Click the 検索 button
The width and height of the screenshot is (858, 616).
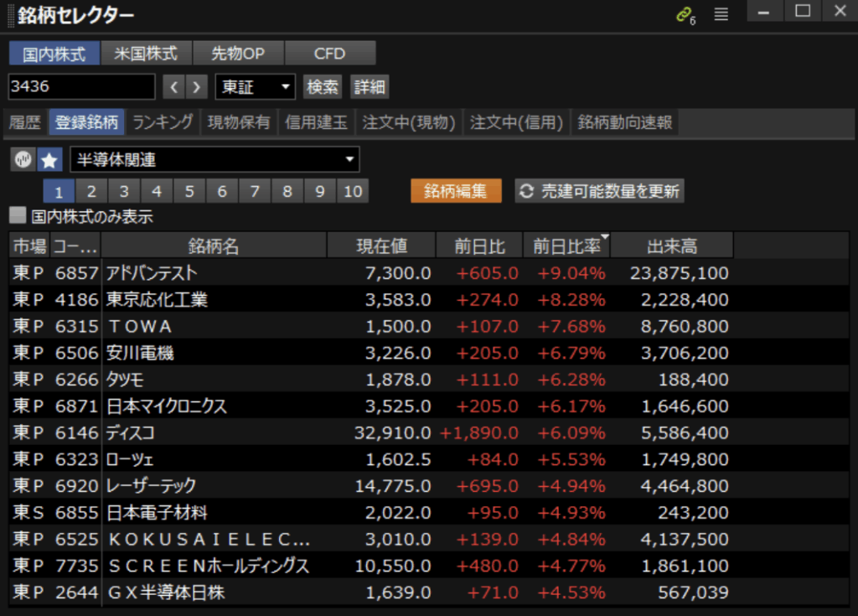[323, 86]
